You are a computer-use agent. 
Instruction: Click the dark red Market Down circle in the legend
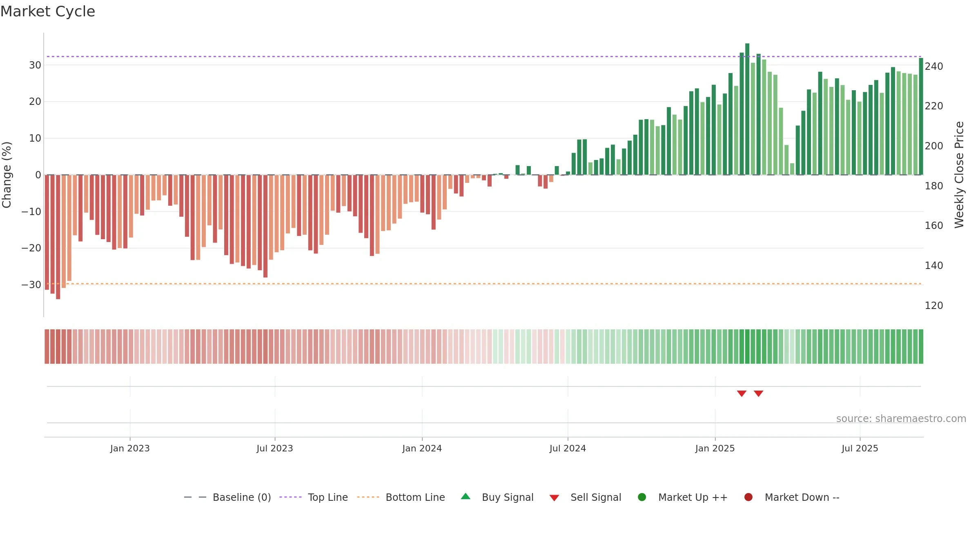pyautogui.click(x=748, y=497)
